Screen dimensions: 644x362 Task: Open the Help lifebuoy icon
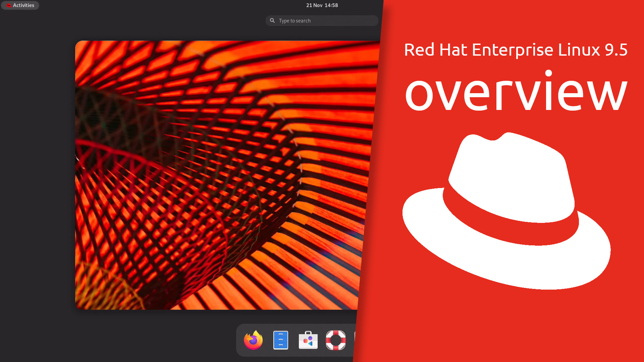click(335, 340)
